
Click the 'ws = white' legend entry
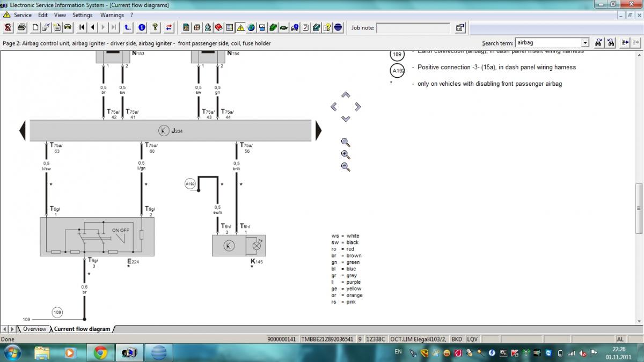click(x=345, y=236)
